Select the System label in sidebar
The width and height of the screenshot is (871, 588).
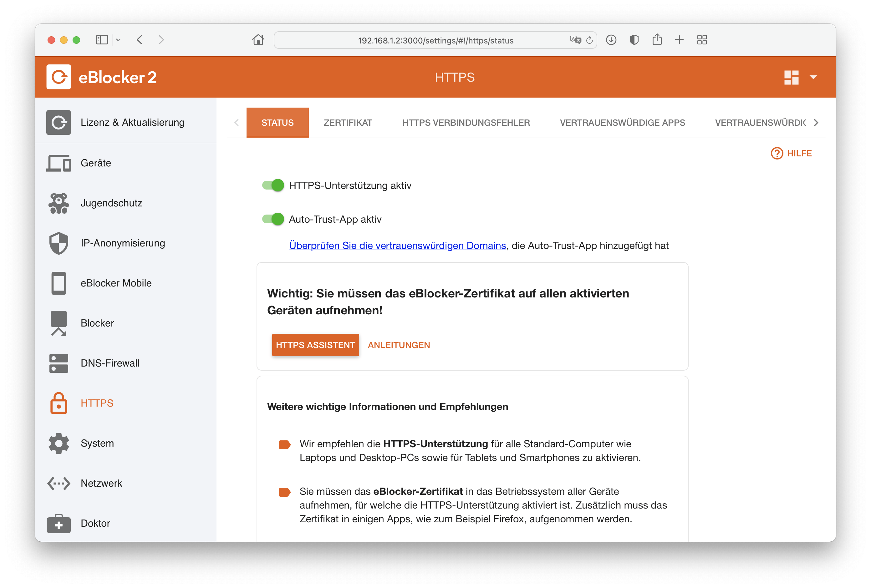coord(97,443)
